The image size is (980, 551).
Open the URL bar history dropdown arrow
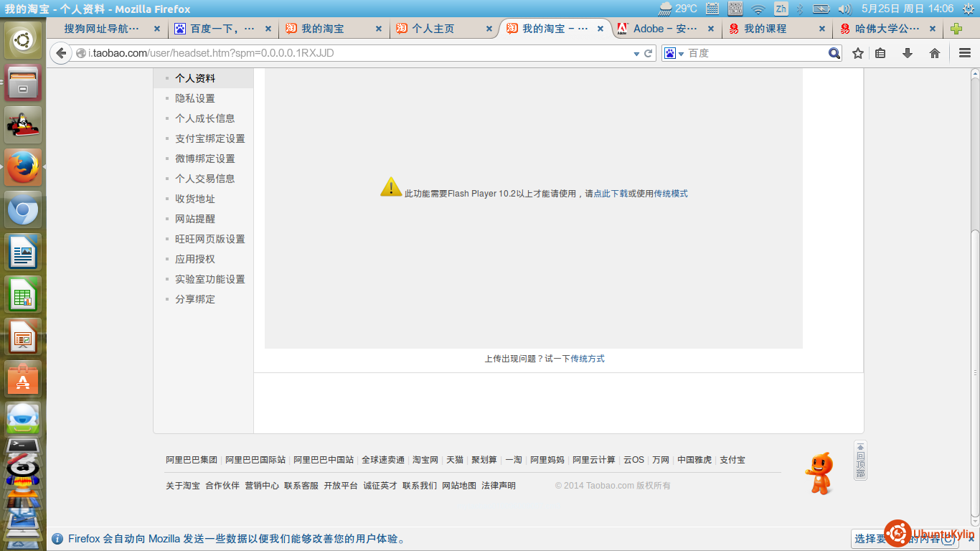[x=636, y=54]
